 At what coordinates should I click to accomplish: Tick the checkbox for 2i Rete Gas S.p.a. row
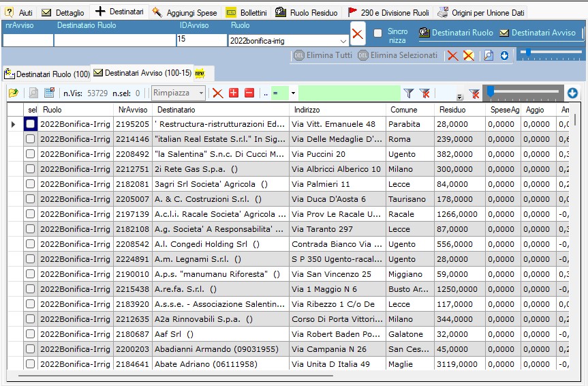click(x=30, y=169)
